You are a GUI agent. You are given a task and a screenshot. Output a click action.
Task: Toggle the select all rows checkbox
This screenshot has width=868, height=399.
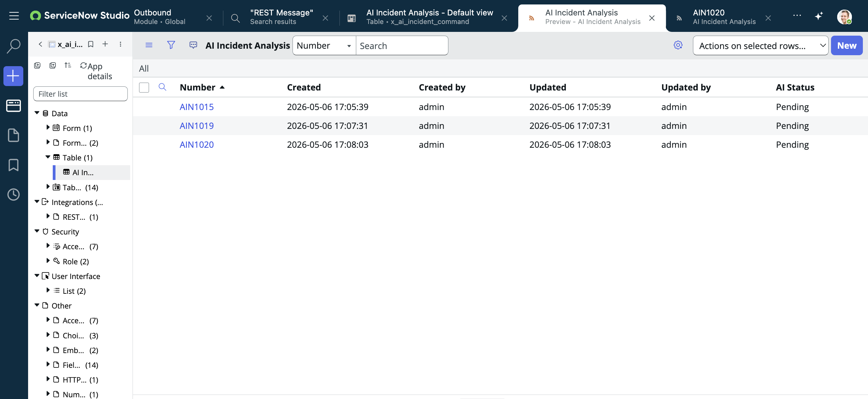(x=144, y=87)
